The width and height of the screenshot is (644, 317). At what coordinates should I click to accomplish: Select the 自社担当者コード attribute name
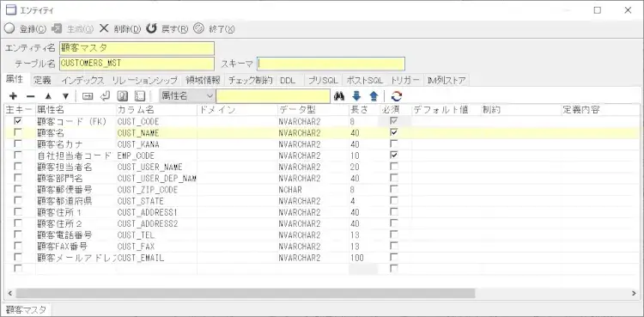[74, 155]
